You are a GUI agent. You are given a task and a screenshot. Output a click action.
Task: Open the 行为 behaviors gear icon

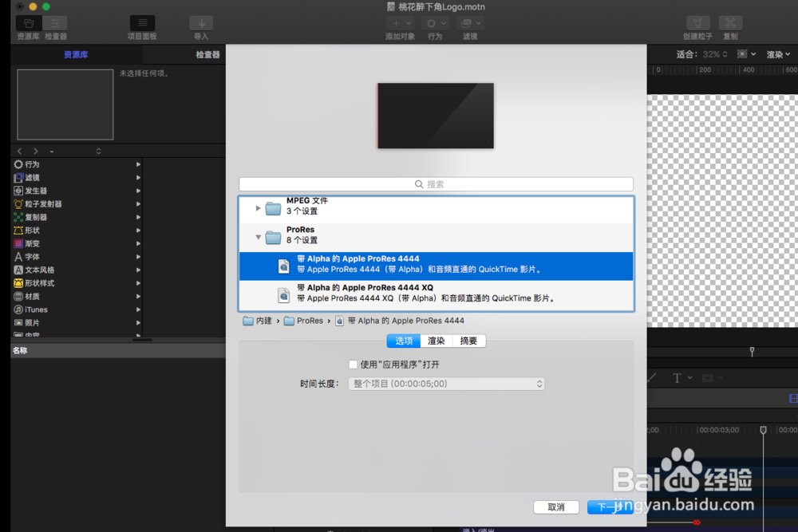click(436, 23)
